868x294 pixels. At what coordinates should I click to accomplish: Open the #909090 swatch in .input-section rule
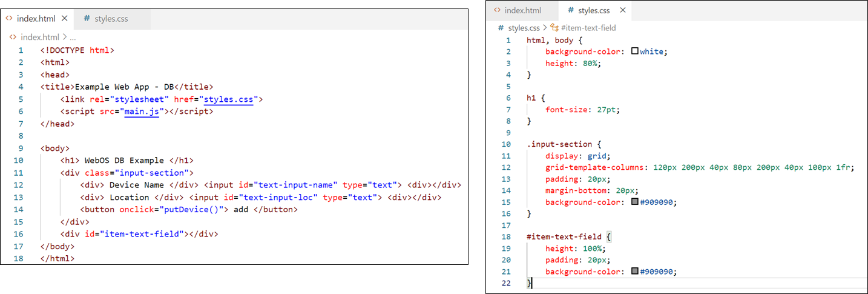click(x=635, y=202)
